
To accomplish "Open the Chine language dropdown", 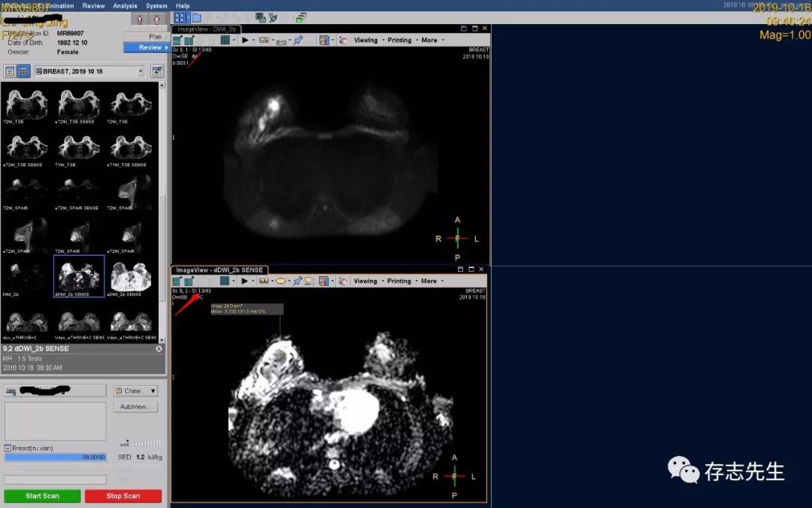I will pyautogui.click(x=135, y=391).
